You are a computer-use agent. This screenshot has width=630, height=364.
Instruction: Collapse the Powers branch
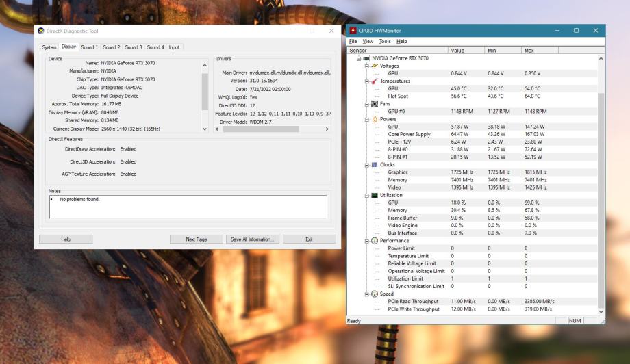click(x=367, y=120)
